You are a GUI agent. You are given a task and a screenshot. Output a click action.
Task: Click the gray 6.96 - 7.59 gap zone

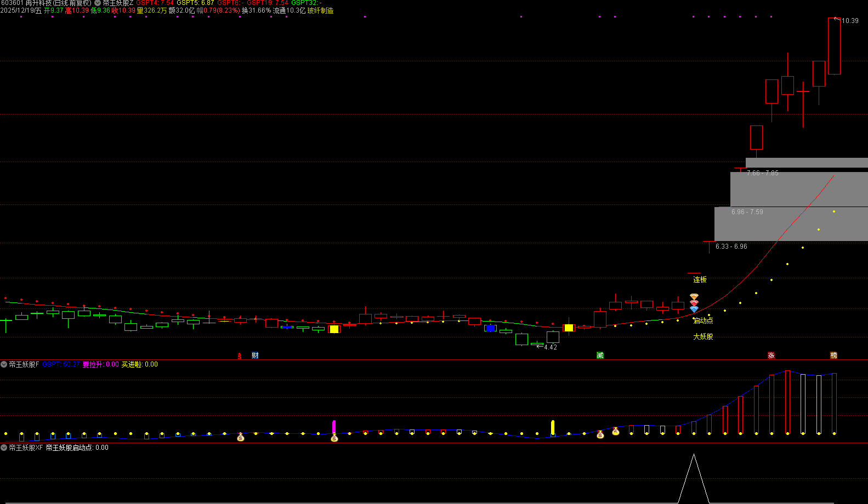click(x=791, y=224)
